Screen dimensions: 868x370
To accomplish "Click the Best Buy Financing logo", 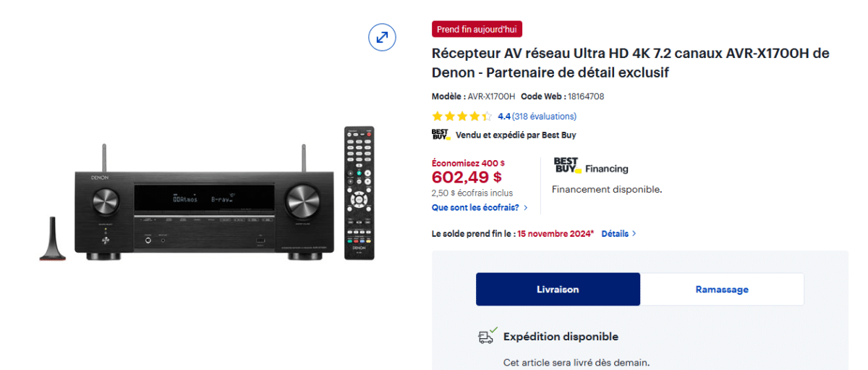I will pos(591,165).
